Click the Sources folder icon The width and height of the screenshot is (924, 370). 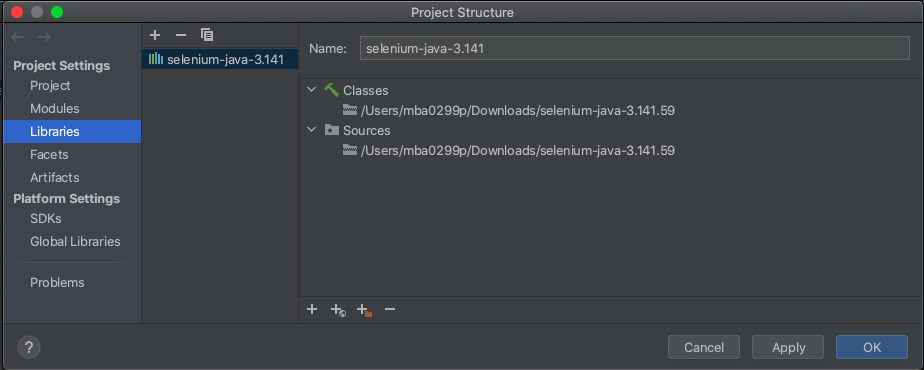[332, 130]
